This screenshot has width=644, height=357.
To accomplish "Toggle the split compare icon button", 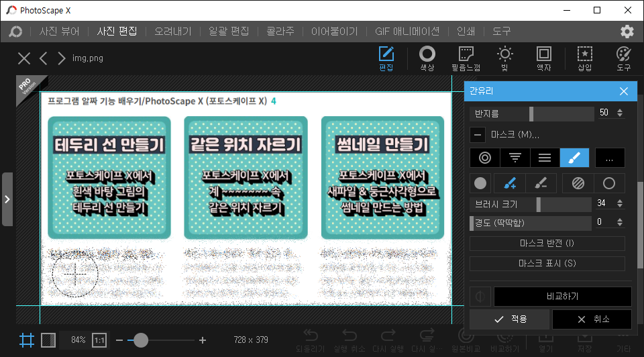I will click(x=480, y=296).
